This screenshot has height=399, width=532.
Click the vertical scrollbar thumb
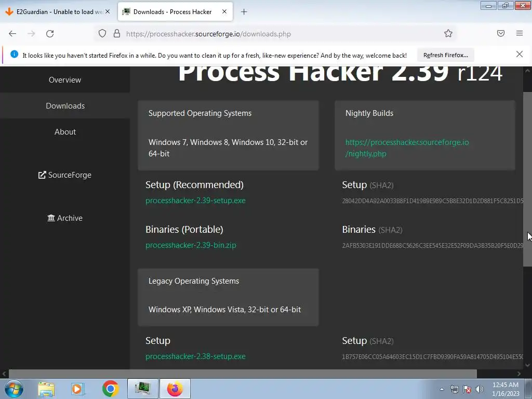tap(527, 179)
